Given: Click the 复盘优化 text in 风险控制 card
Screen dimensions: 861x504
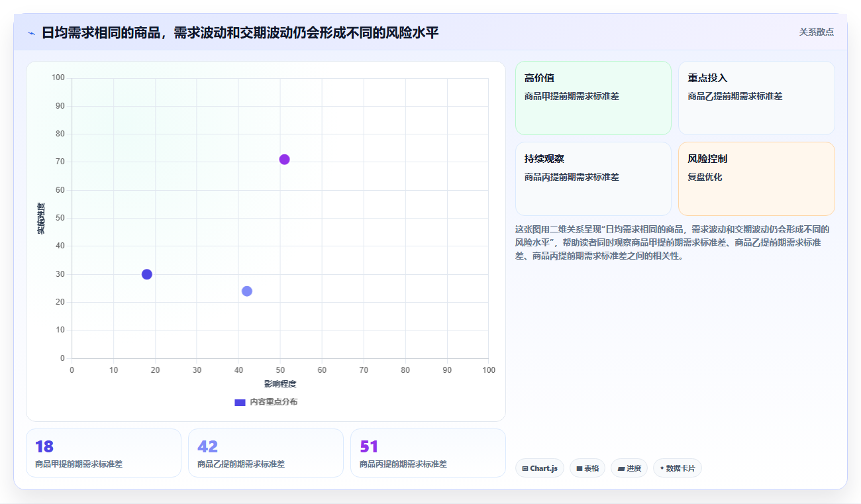Looking at the screenshot, I should 705,177.
